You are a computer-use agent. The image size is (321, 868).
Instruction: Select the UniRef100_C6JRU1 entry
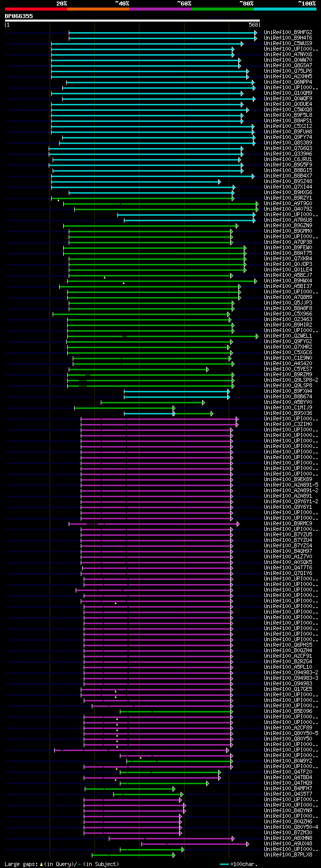(x=288, y=159)
